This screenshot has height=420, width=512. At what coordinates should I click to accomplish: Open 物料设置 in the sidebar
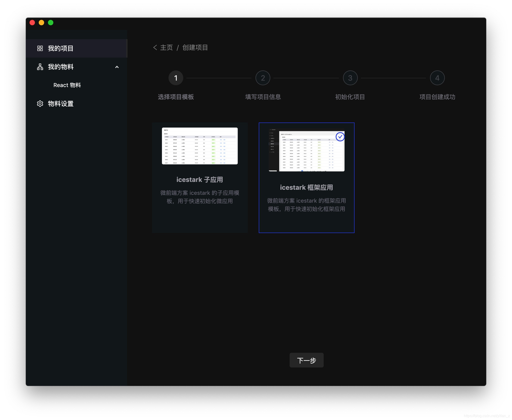coord(76,104)
